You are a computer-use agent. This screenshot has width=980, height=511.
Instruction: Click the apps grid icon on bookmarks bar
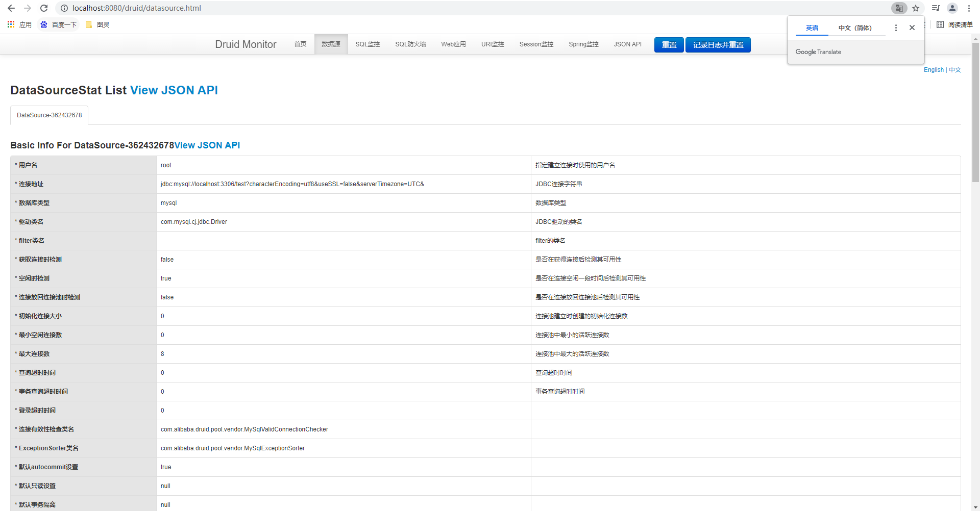[x=11, y=24]
